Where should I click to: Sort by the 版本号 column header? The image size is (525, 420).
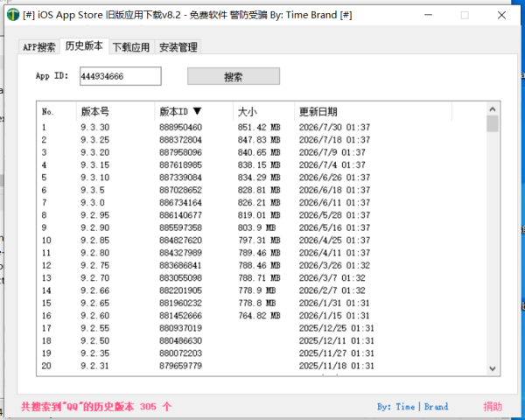[x=115, y=111]
